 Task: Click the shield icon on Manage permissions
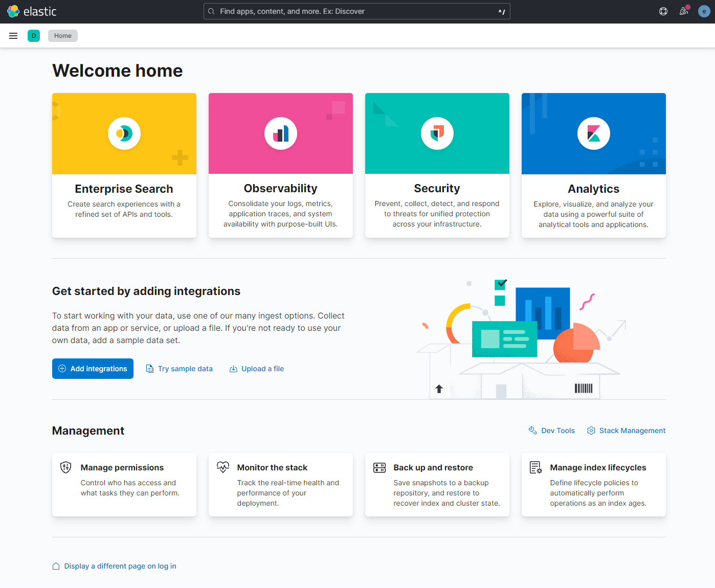66,467
